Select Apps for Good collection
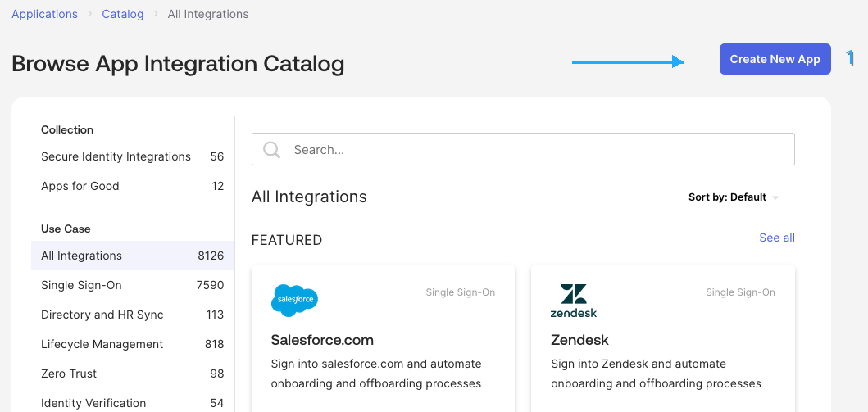The width and height of the screenshot is (868, 412). pos(132,186)
